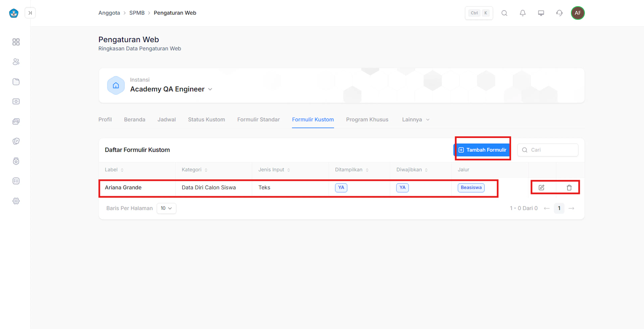644x329 pixels.
Task: Open the folder icon in sidebar
Action: point(16,82)
